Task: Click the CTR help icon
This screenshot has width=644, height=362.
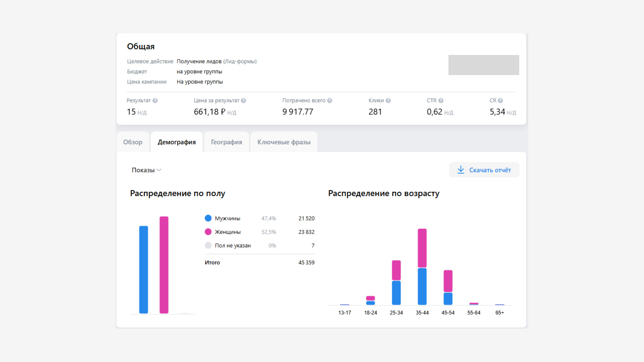Action: pyautogui.click(x=441, y=101)
